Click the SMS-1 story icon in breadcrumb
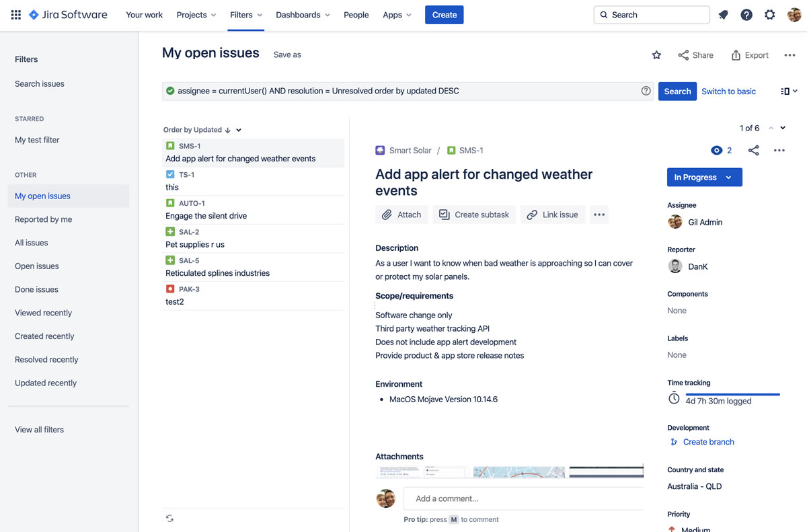 tap(451, 151)
